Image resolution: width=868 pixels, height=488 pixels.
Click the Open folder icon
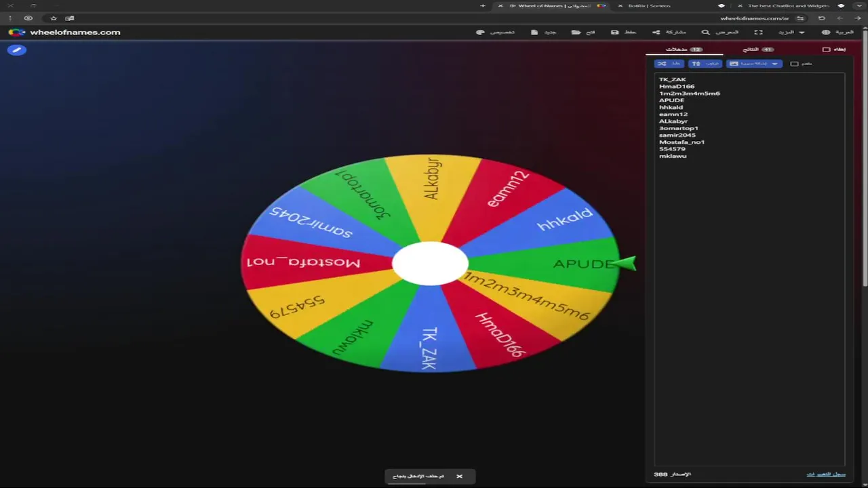click(x=576, y=32)
